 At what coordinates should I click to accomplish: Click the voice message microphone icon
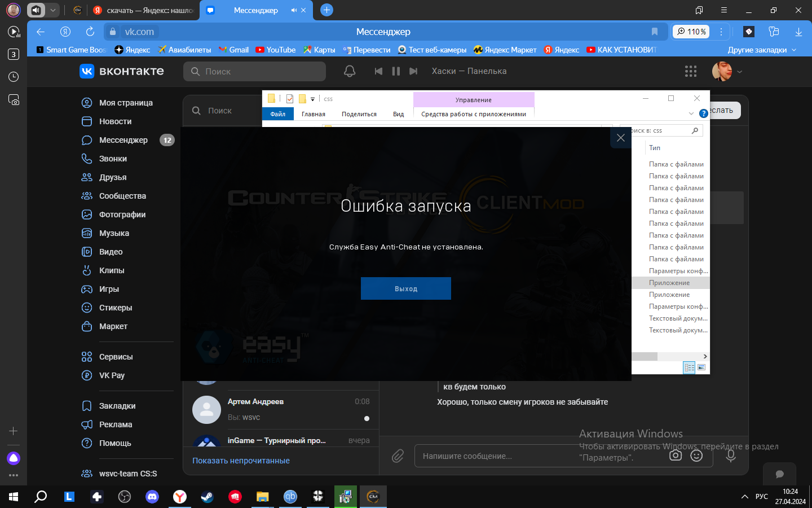(x=731, y=456)
